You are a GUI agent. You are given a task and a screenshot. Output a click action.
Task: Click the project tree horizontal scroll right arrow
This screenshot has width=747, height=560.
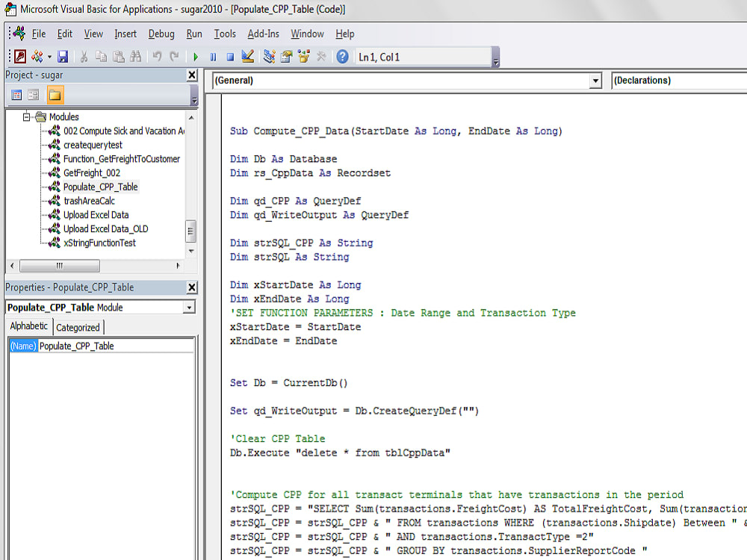178,266
